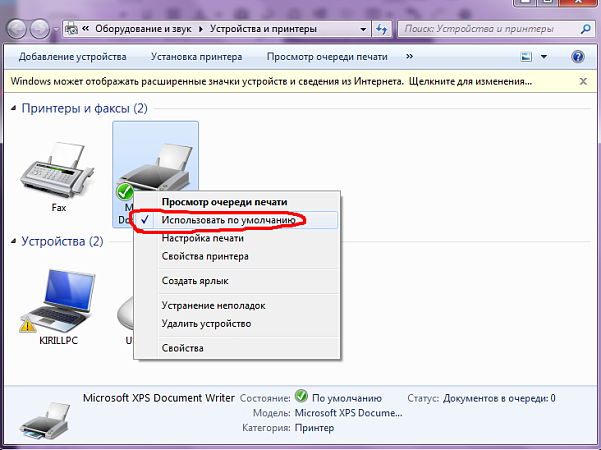601x450 pixels.
Task: Click the Help question mark icon
Action: point(578,57)
